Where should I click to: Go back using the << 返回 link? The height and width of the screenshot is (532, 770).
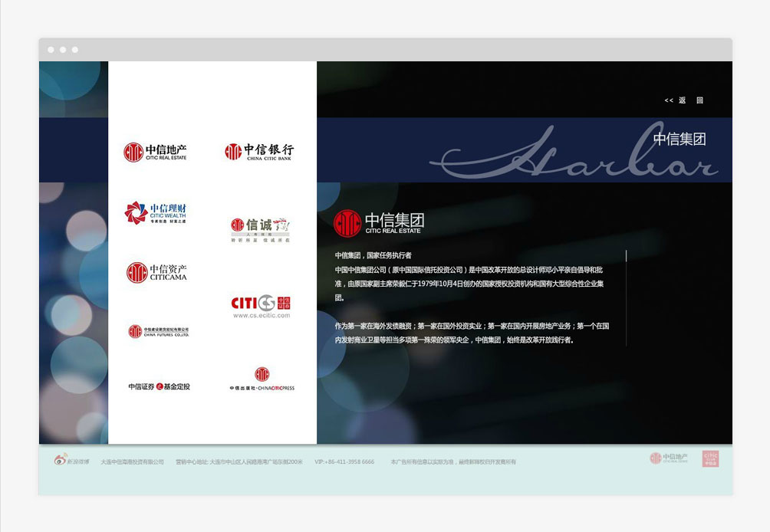point(683,100)
